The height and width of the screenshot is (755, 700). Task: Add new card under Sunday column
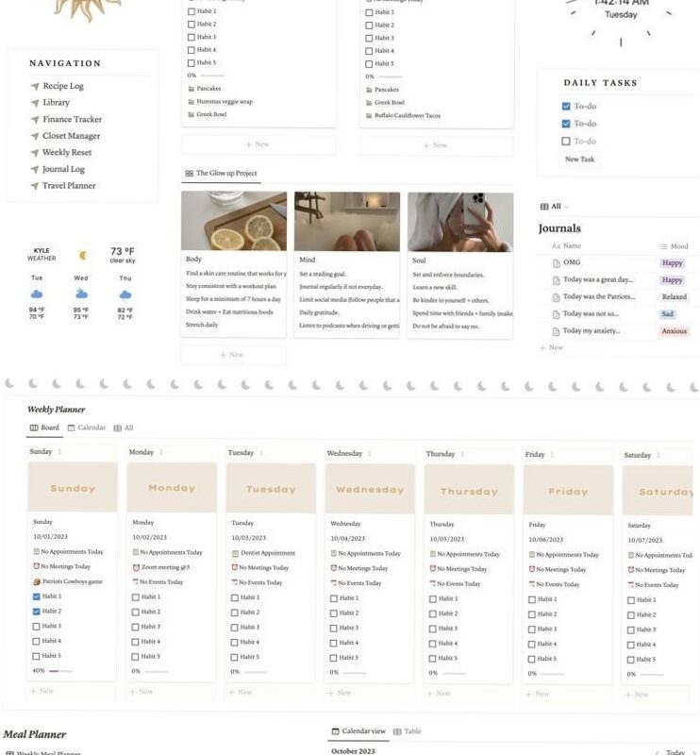[x=42, y=691]
